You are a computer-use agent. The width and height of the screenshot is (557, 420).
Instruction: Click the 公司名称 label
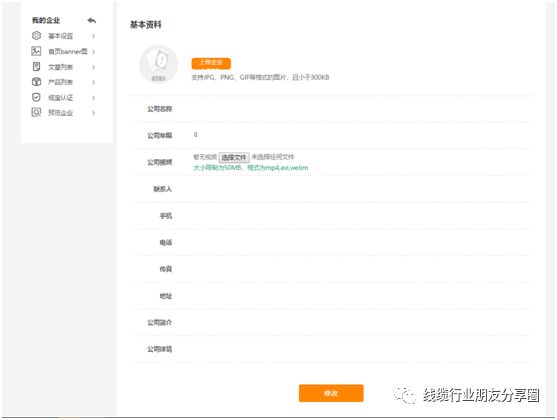(159, 109)
